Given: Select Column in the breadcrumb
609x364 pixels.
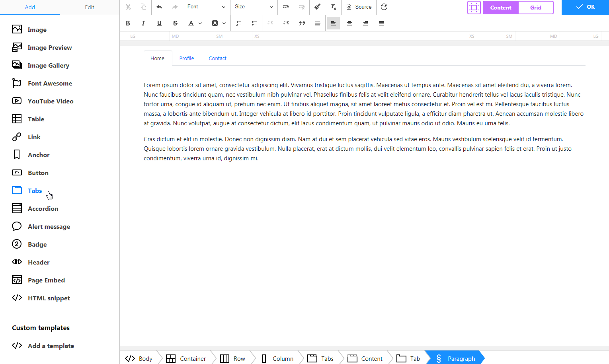Looking at the screenshot, I should [277, 358].
